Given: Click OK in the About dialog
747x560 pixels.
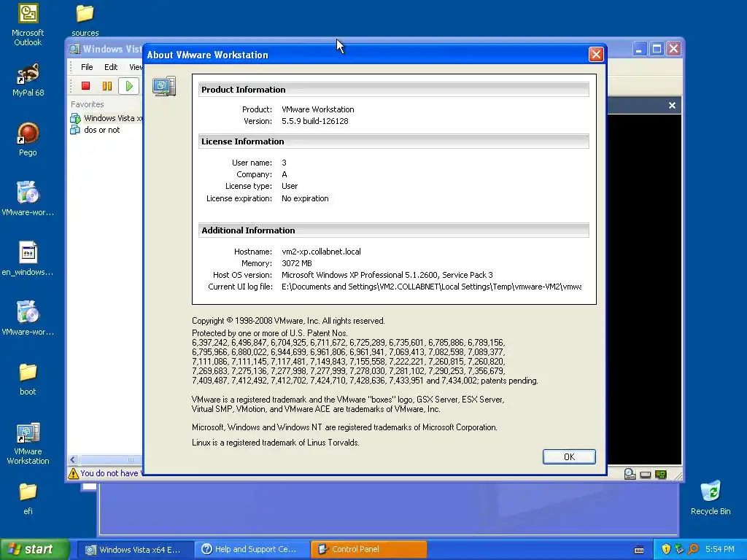Looking at the screenshot, I should click(x=569, y=456).
